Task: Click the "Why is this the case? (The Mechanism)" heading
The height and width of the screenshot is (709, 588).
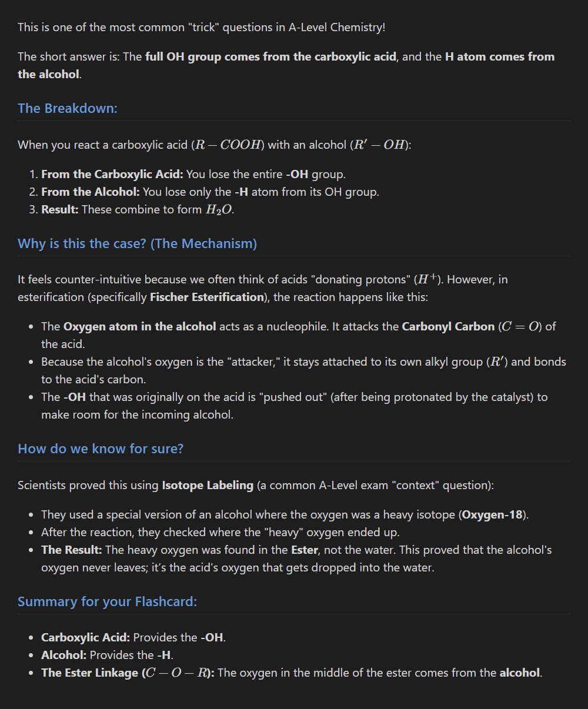Action: (x=137, y=244)
